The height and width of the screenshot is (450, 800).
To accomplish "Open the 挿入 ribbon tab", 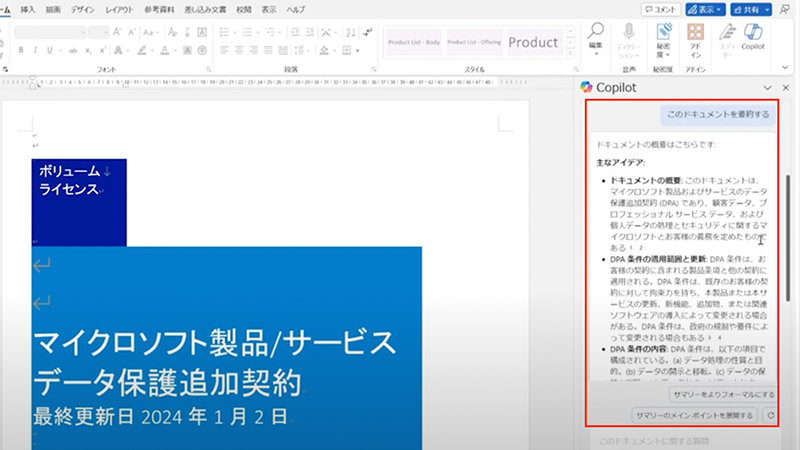I will 28,9.
